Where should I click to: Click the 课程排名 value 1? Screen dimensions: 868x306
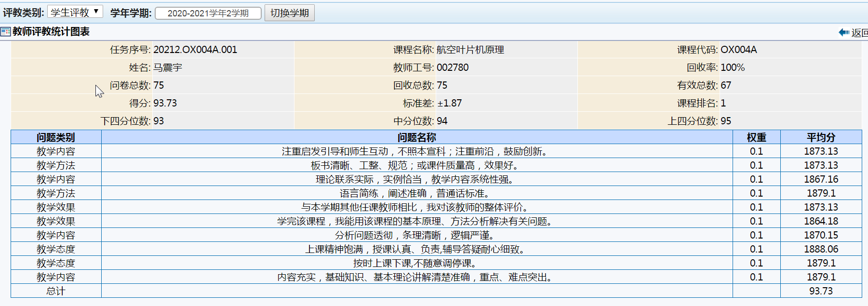click(723, 103)
